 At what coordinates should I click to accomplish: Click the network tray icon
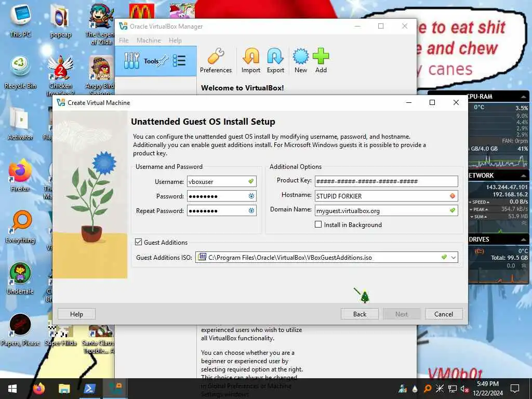click(453, 389)
